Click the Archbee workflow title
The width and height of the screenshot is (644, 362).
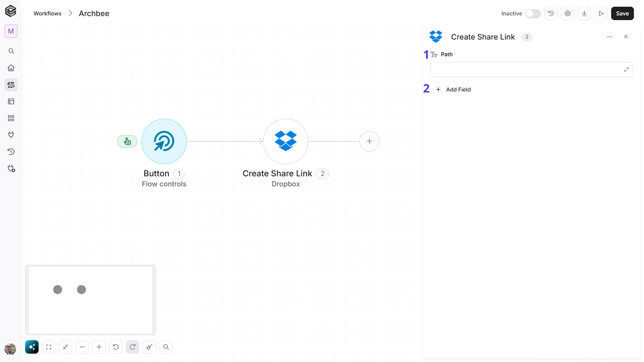pyautogui.click(x=94, y=13)
